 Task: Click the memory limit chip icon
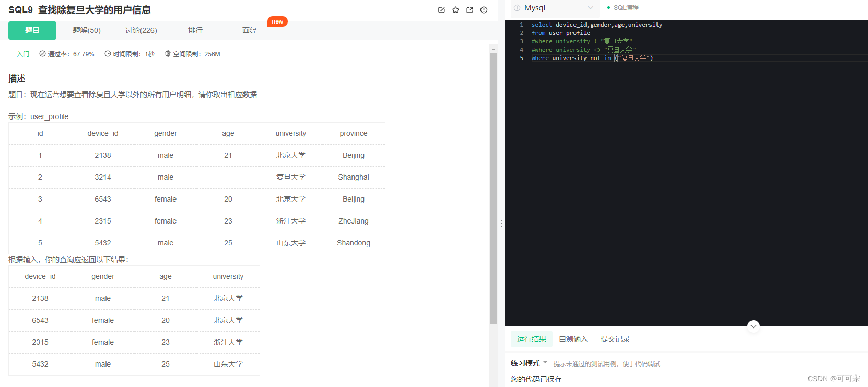[x=168, y=54]
